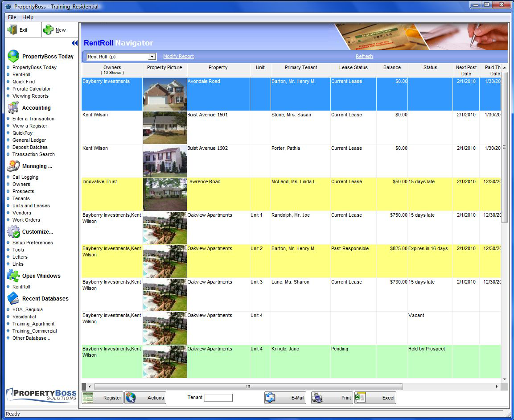Click the Tenant search input field
The height and width of the screenshot is (420, 514).
coord(218,398)
